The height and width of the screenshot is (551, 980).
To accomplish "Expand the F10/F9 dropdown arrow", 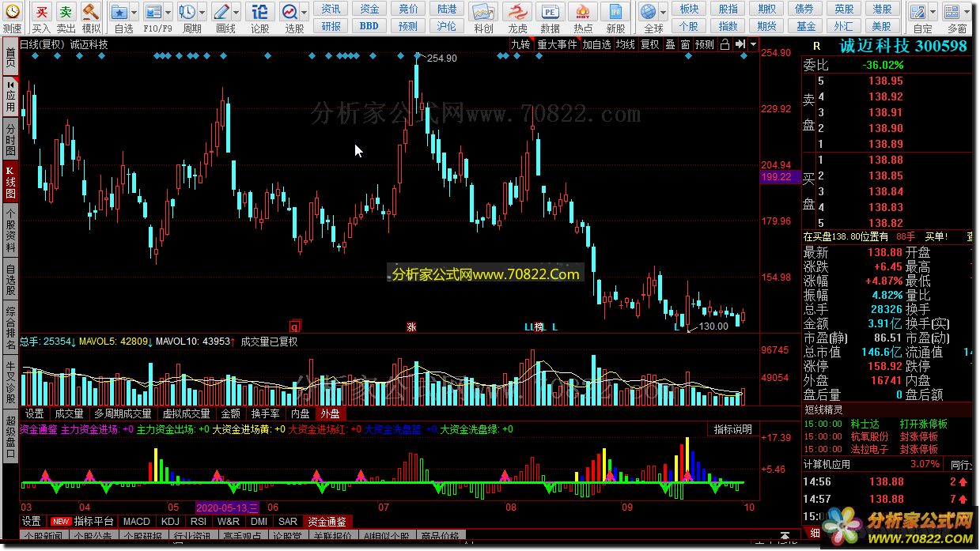I will click(168, 12).
